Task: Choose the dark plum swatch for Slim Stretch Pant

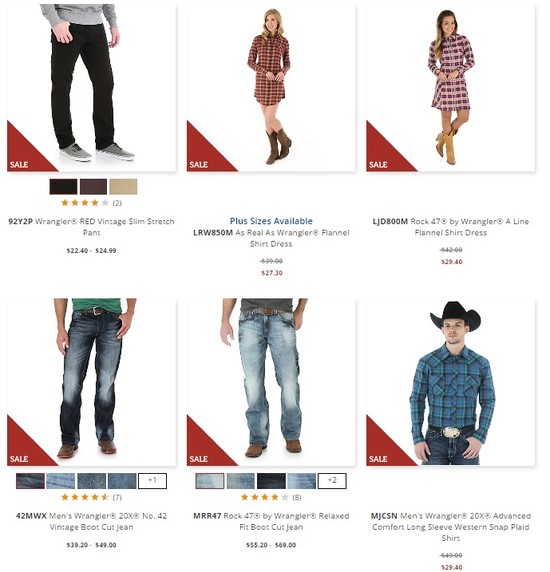Action: pyautogui.click(x=93, y=187)
